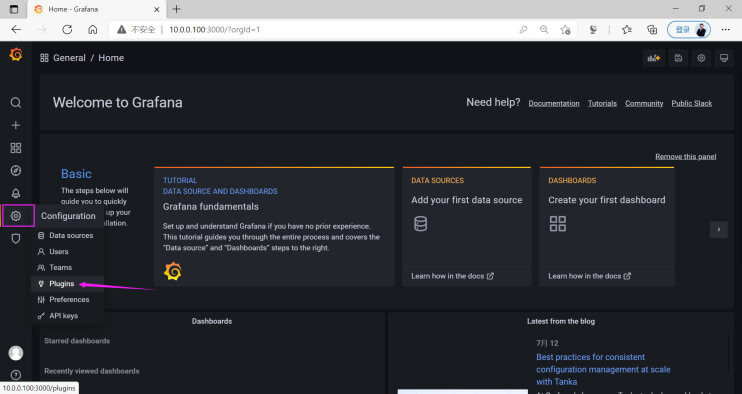The image size is (742, 394).
Task: Click the Add your first data source card
Action: point(467,227)
